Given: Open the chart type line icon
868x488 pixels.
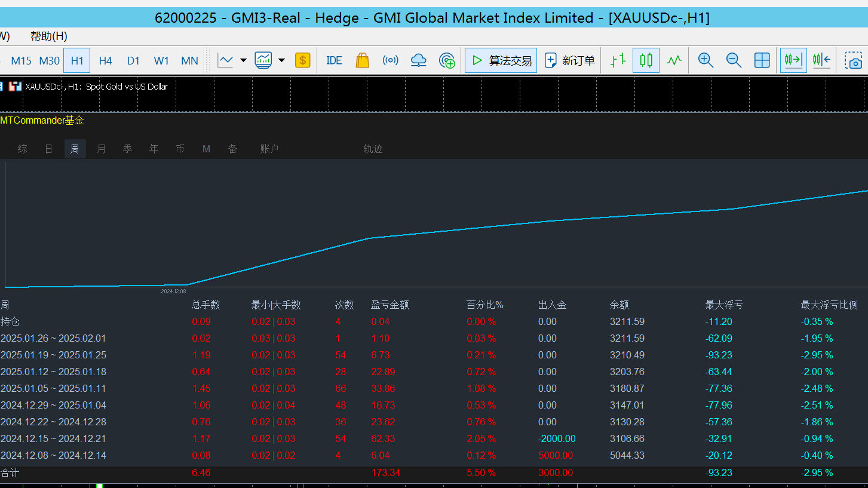Looking at the screenshot, I should coord(225,60).
